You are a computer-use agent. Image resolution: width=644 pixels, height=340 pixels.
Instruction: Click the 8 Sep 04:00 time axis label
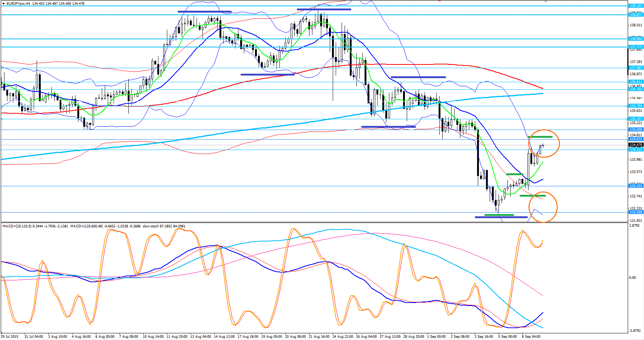point(531,337)
